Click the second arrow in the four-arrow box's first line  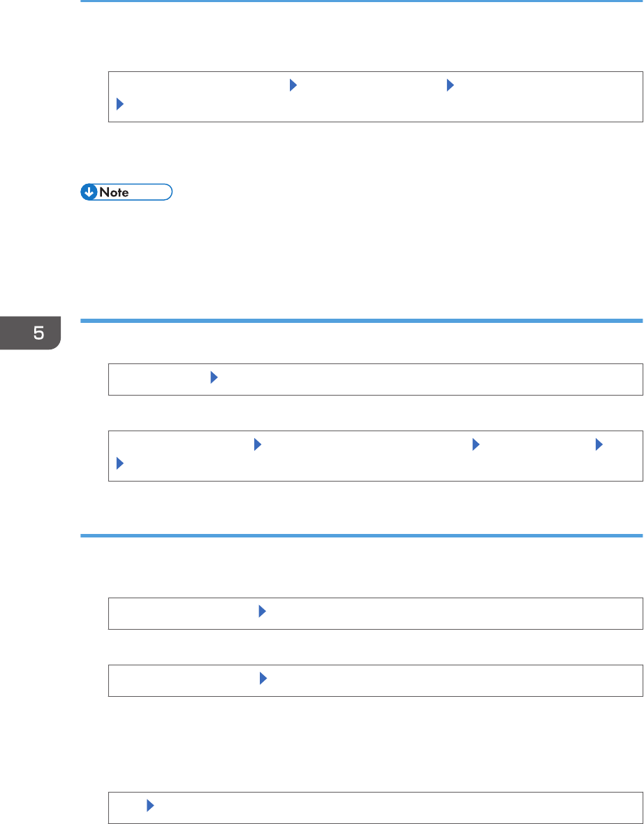tap(476, 444)
